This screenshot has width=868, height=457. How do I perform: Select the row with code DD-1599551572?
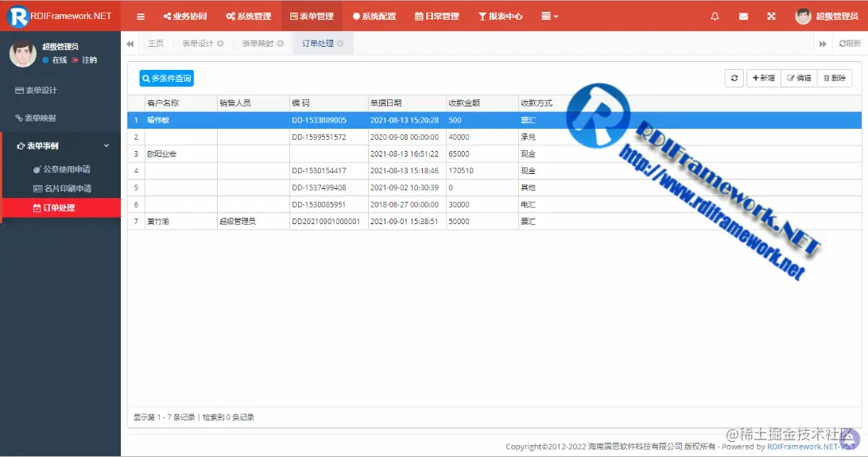(x=494, y=137)
